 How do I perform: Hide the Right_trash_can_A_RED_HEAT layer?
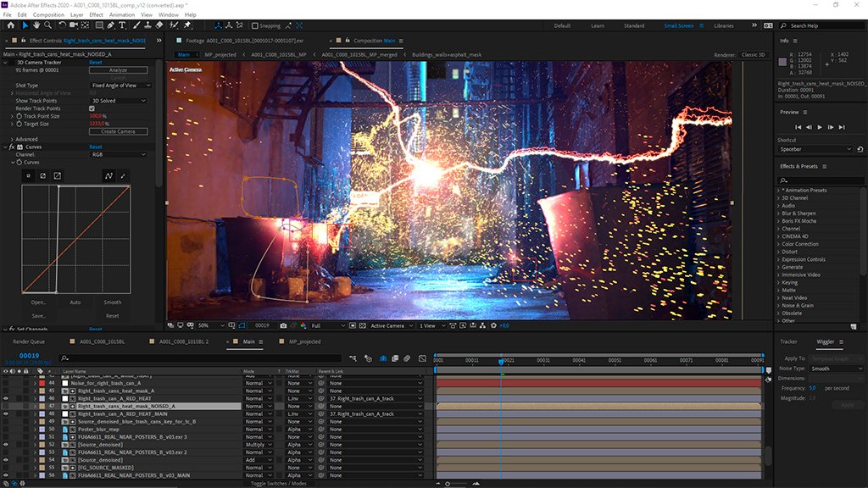(6, 398)
